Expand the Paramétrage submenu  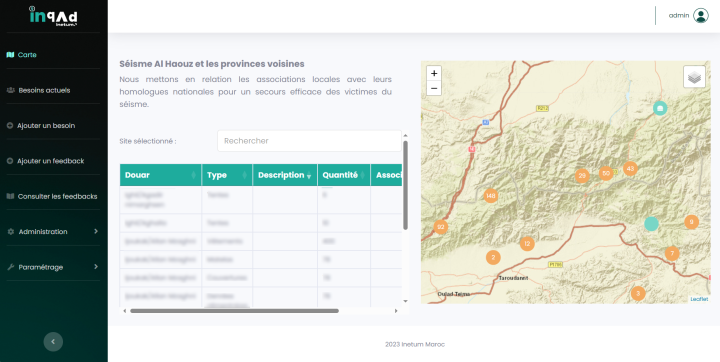53,267
